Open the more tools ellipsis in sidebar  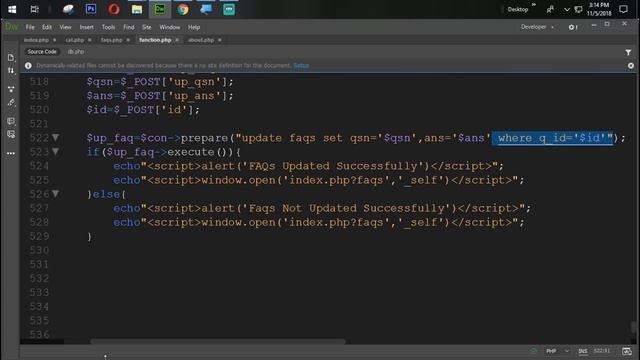tap(11, 153)
